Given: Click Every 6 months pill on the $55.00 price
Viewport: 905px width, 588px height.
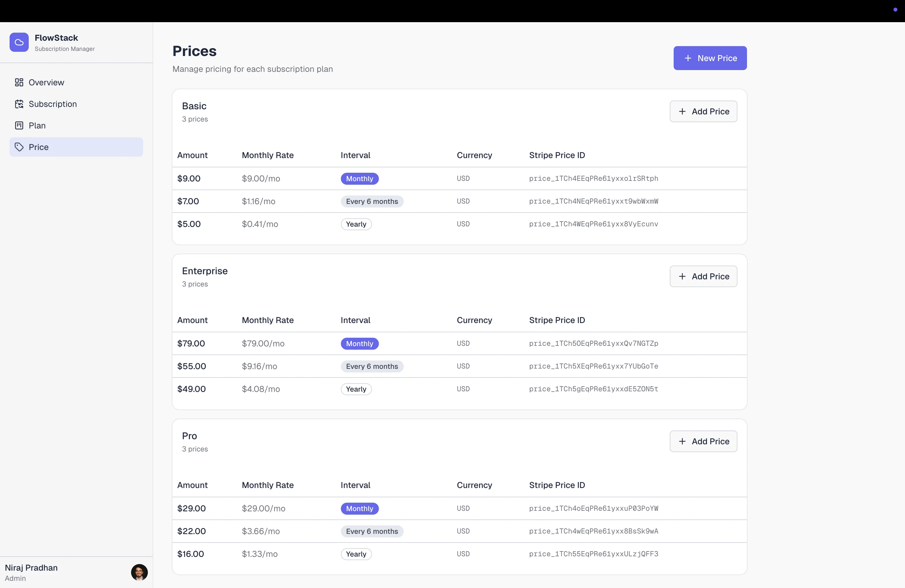Looking at the screenshot, I should [x=372, y=366].
